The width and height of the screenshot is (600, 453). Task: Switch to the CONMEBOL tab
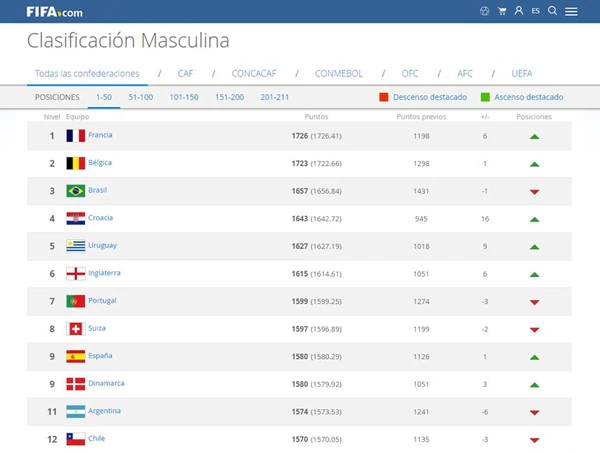click(339, 73)
